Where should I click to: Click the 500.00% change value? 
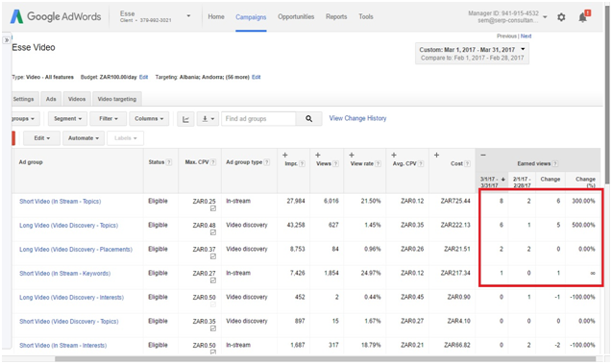pyautogui.click(x=583, y=225)
